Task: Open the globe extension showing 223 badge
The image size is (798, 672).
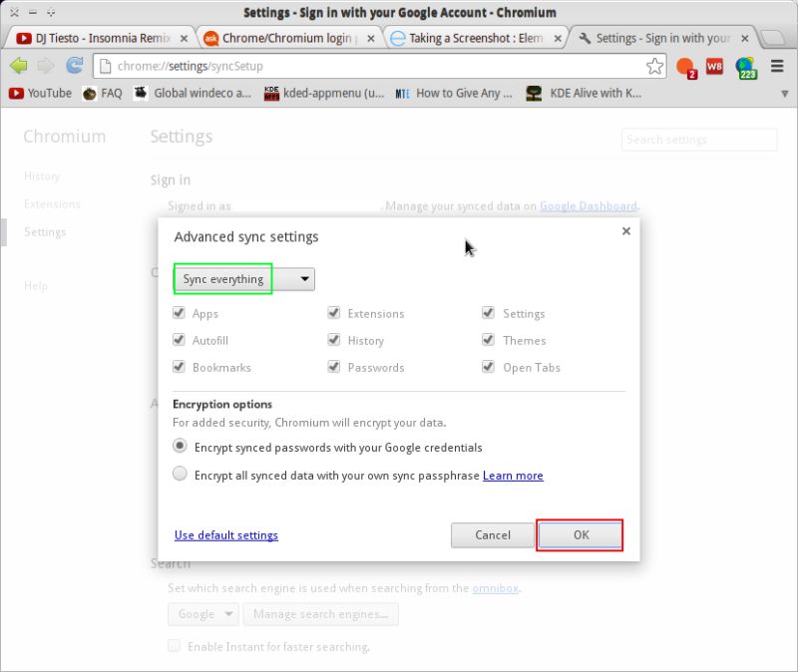Action: click(744, 66)
